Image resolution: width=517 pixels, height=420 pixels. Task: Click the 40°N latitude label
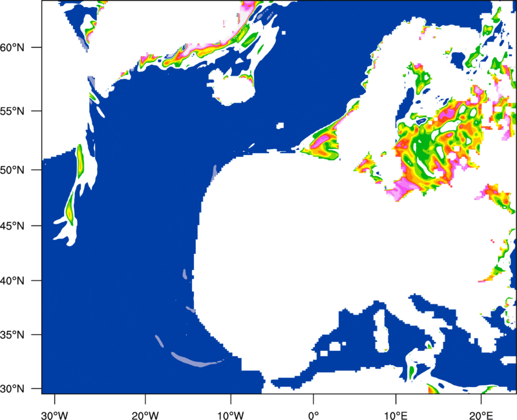click(12, 281)
